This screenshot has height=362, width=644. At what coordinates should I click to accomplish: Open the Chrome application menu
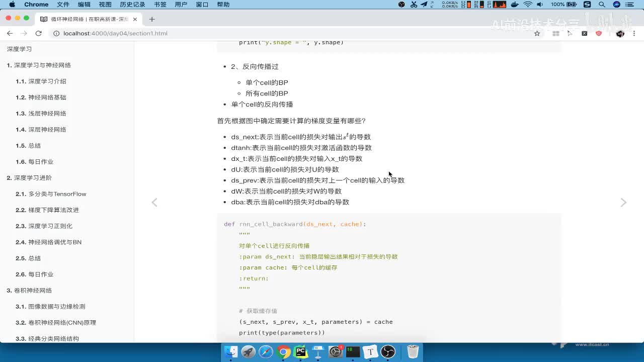[36, 5]
